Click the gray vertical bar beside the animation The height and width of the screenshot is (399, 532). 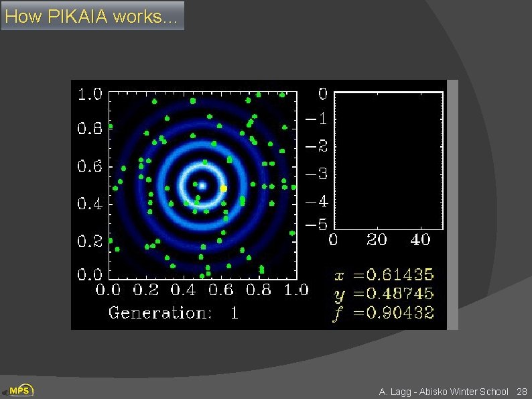click(453, 205)
